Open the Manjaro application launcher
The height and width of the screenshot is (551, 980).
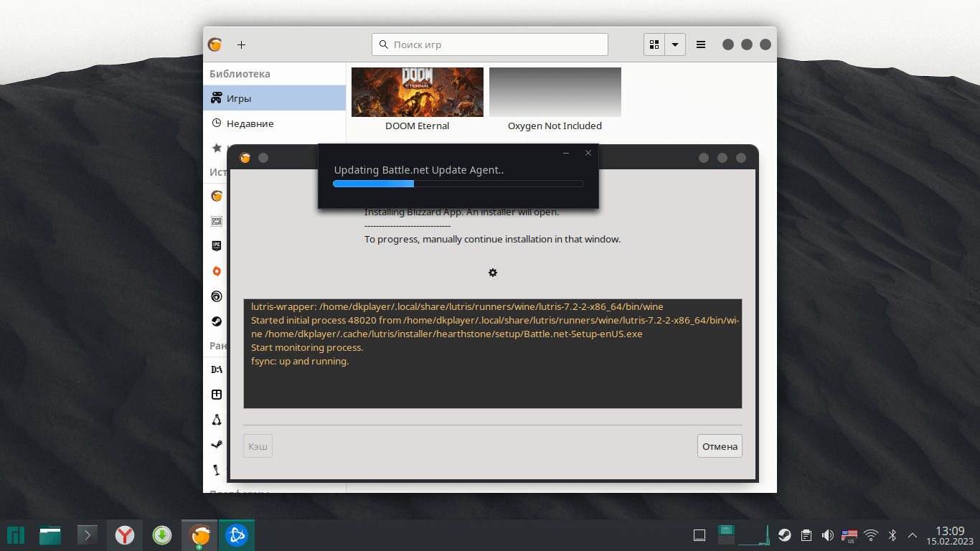pyautogui.click(x=16, y=535)
